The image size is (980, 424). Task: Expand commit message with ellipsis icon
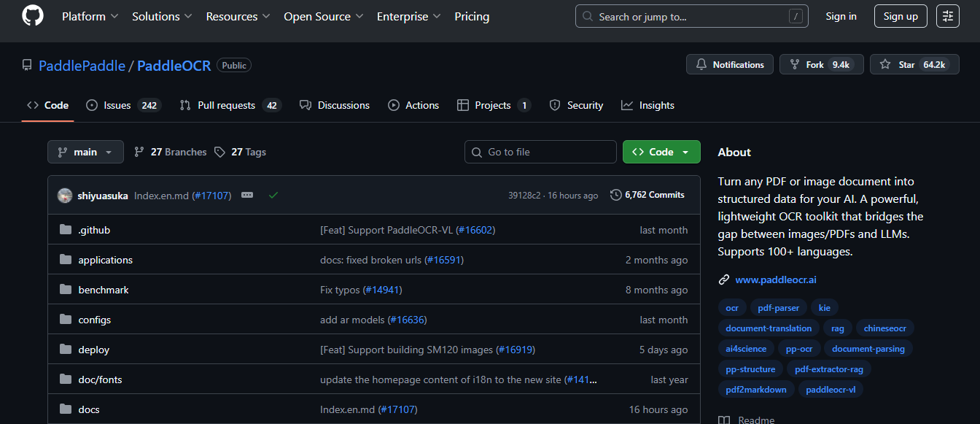[247, 196]
